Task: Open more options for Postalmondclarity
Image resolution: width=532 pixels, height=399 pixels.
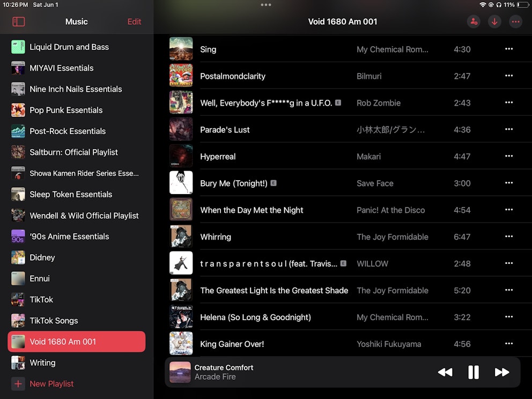Action: click(x=508, y=76)
